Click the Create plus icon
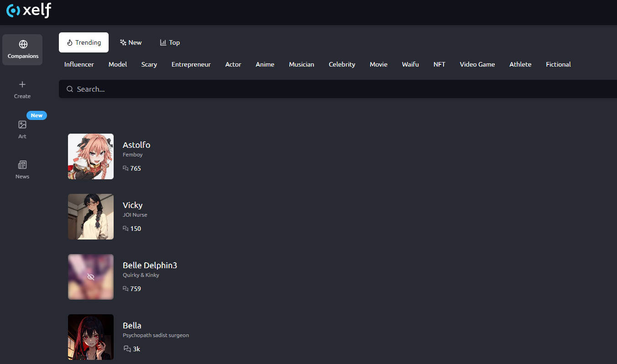Image resolution: width=617 pixels, height=364 pixels. (x=22, y=84)
